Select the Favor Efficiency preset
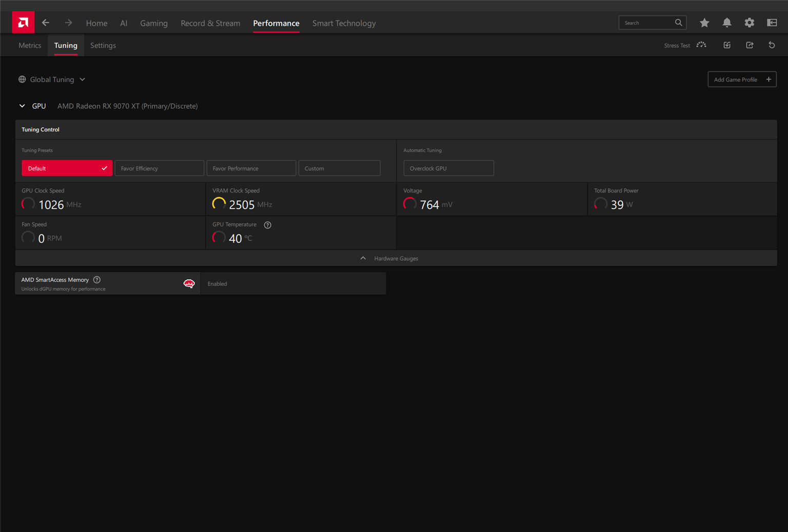Image resolution: width=788 pixels, height=532 pixels. (159, 168)
